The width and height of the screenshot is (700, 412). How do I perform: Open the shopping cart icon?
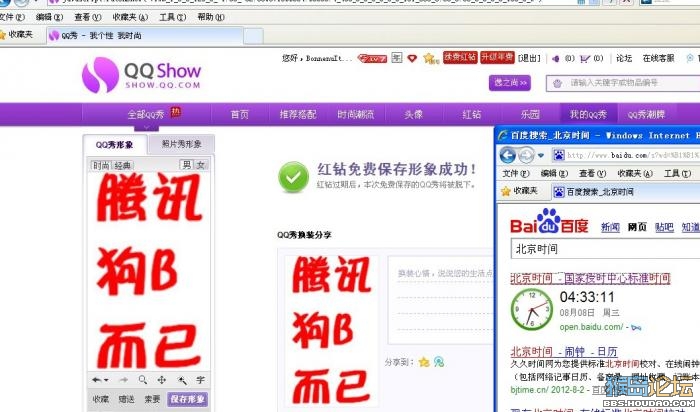pos(585,58)
